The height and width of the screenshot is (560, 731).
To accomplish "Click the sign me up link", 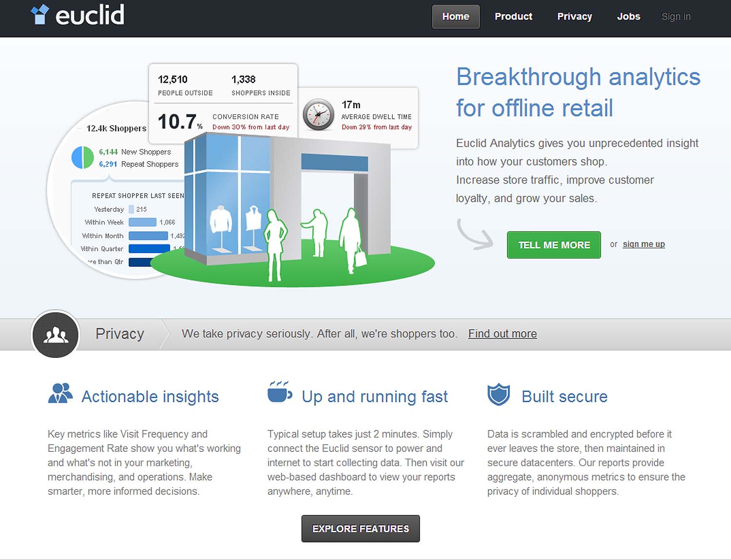I will click(643, 244).
